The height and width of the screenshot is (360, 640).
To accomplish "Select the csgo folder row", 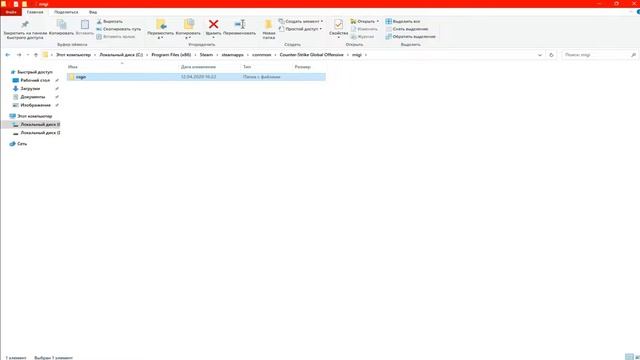I will pos(196,77).
